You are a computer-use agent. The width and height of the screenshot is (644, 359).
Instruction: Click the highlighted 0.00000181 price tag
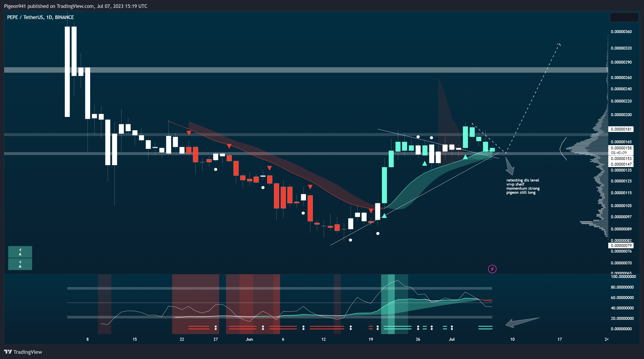[x=621, y=129]
